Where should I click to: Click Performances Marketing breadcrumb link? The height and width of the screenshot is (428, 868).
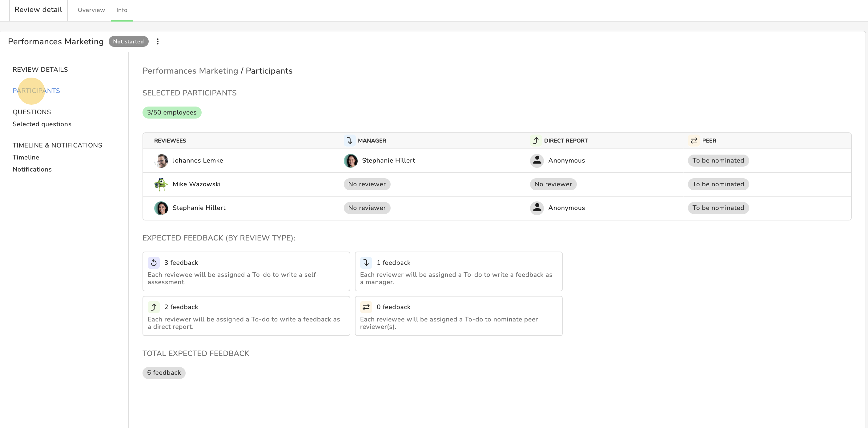click(x=190, y=71)
